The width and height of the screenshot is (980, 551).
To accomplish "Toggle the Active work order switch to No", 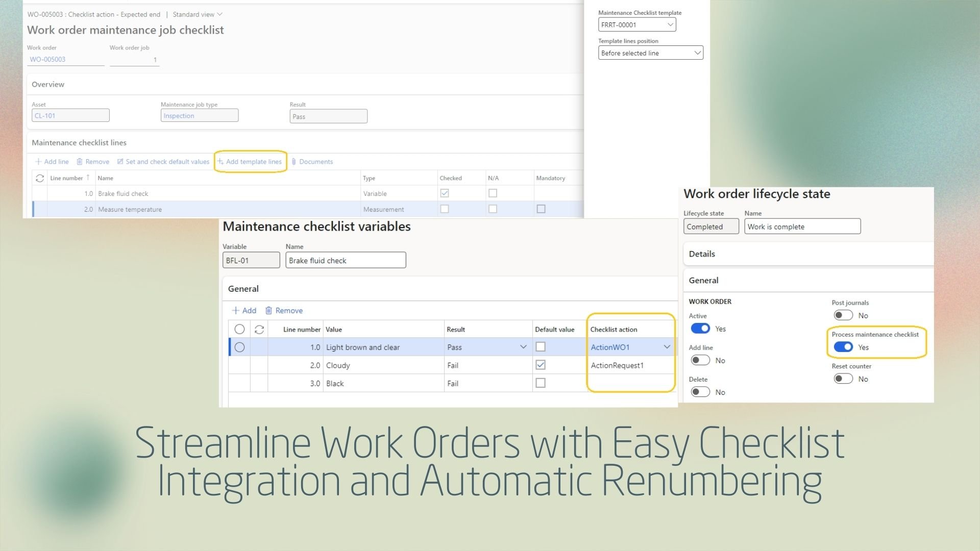I will [700, 329].
